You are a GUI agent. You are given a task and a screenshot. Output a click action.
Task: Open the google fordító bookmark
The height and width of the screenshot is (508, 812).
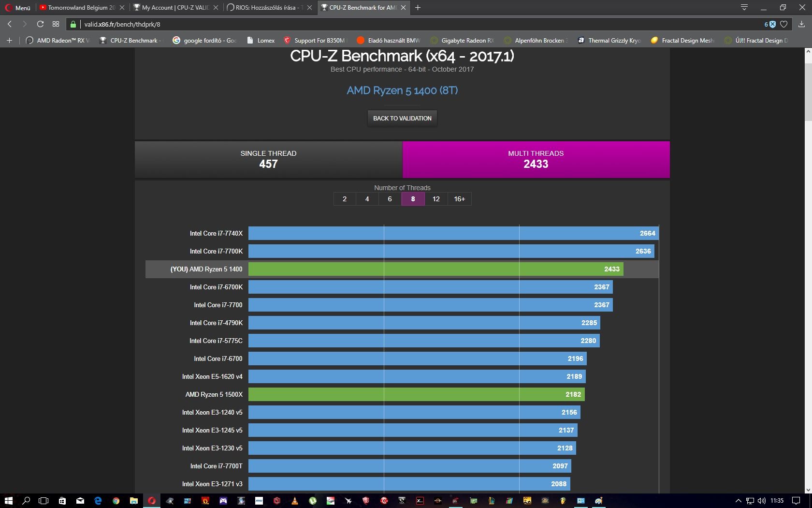pyautogui.click(x=204, y=40)
